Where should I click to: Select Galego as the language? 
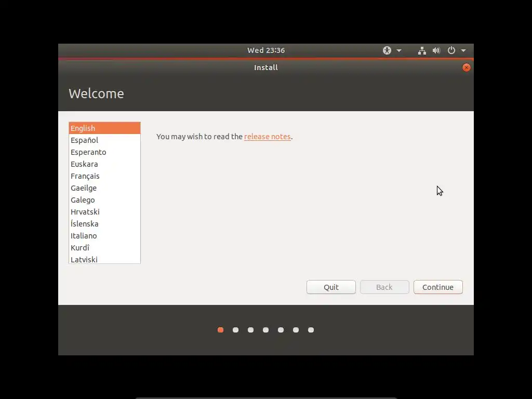pyautogui.click(x=104, y=200)
